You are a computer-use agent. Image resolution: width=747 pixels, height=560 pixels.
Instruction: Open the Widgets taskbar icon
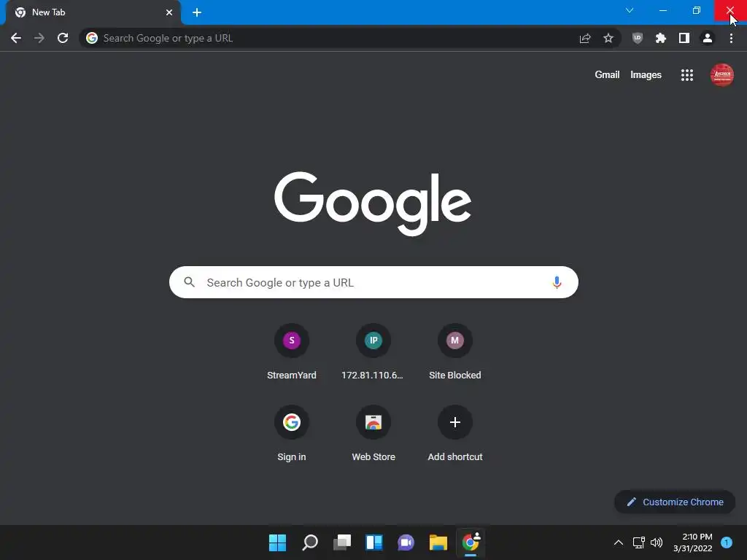click(x=374, y=542)
